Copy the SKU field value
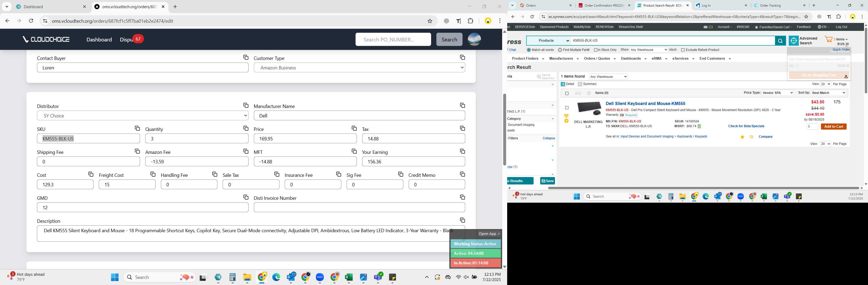 137,128
